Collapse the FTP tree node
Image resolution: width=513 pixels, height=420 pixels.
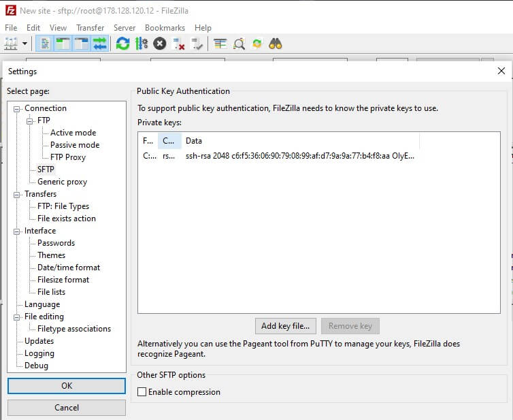click(29, 121)
